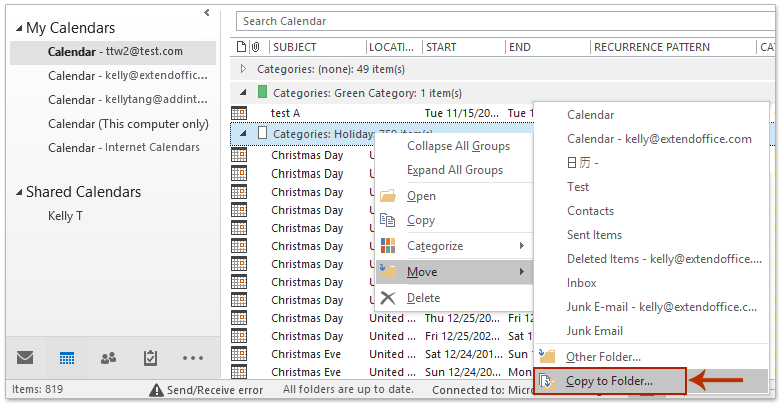Switch to Calendar view icon
This screenshot has width=782, height=407.
click(67, 357)
